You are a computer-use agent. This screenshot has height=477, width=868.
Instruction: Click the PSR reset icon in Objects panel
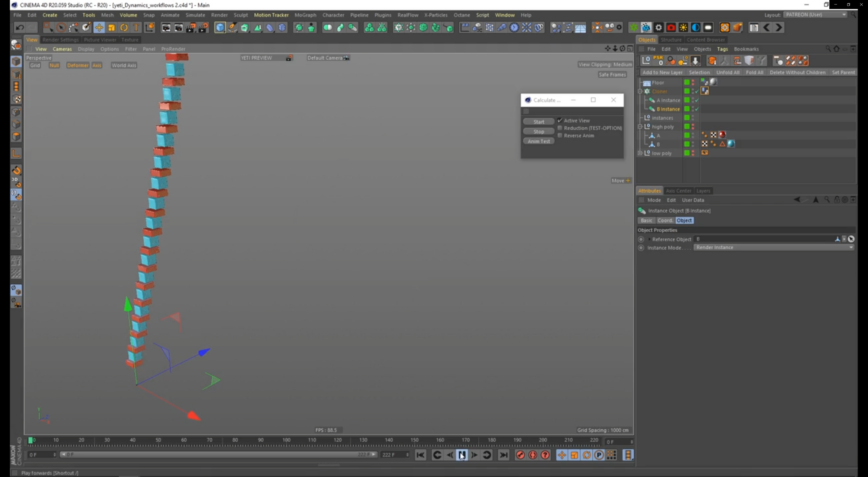658,60
